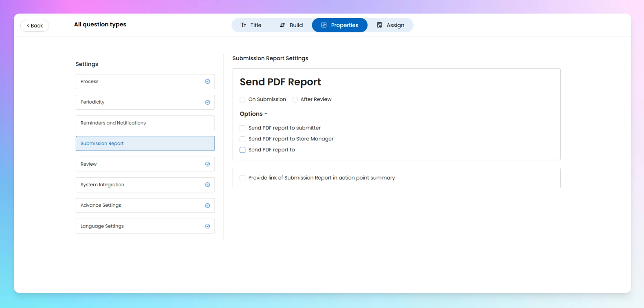
Task: Check Send PDF report to Store Manager
Action: tap(243, 139)
